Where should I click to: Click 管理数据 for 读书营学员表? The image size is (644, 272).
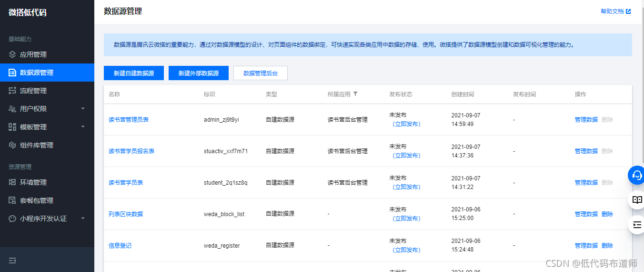click(586, 182)
